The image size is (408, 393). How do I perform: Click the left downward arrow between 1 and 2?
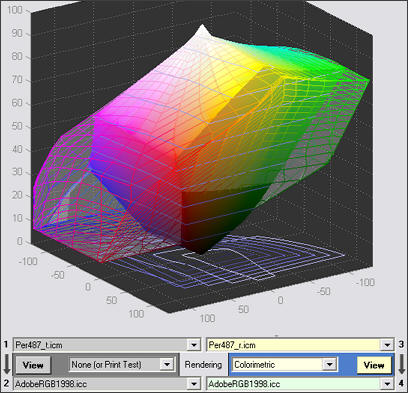pyautogui.click(x=7, y=364)
